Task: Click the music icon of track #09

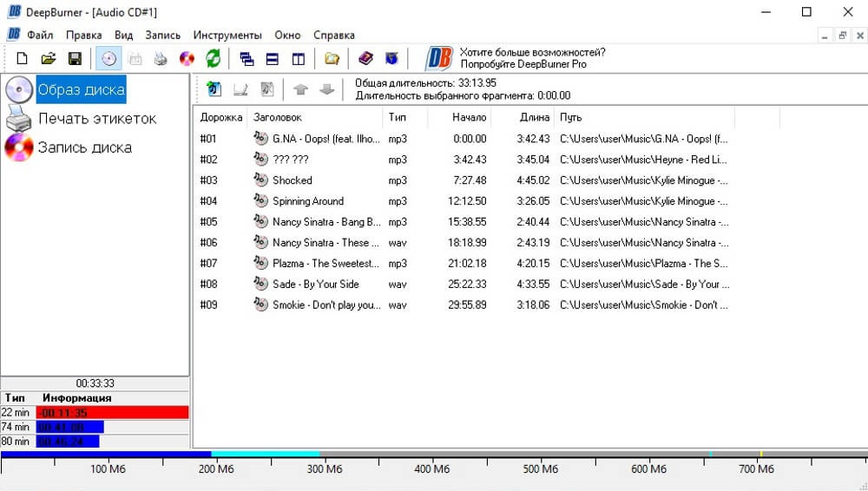Action: 260,304
